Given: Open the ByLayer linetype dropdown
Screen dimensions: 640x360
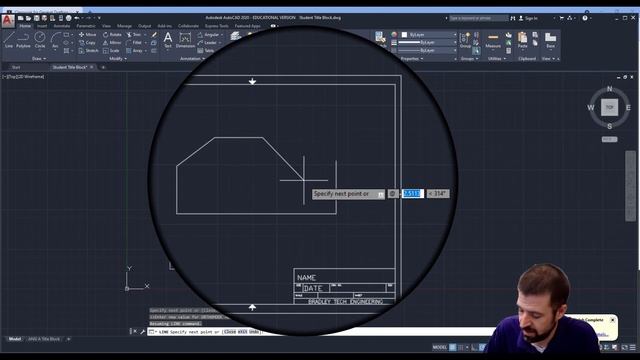Looking at the screenshot, I should pos(428,51).
